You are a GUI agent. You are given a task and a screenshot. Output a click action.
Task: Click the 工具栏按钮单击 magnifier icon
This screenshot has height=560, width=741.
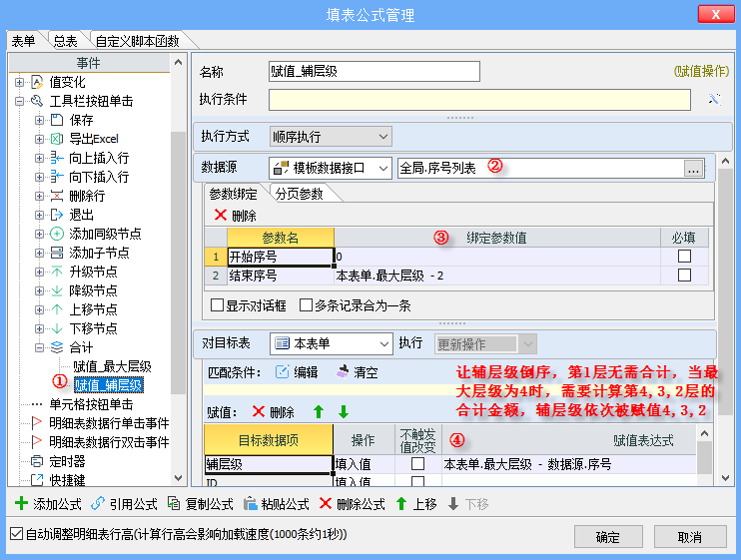37,101
